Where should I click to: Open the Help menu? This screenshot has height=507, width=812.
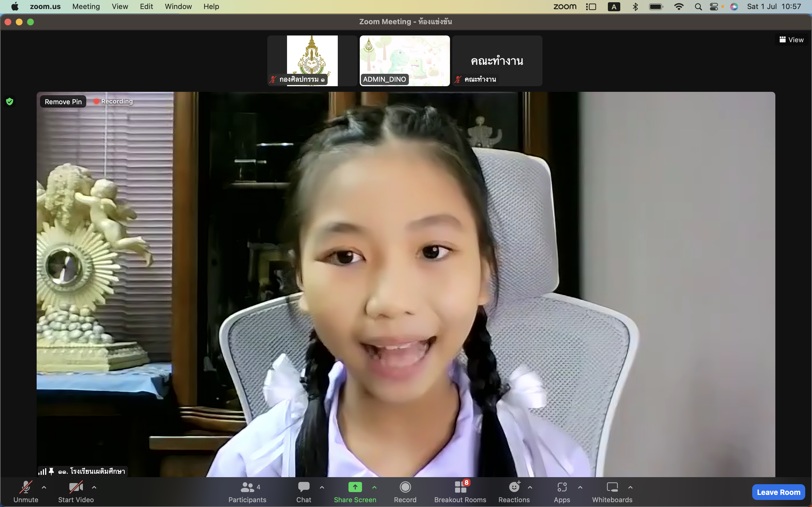[x=211, y=6]
